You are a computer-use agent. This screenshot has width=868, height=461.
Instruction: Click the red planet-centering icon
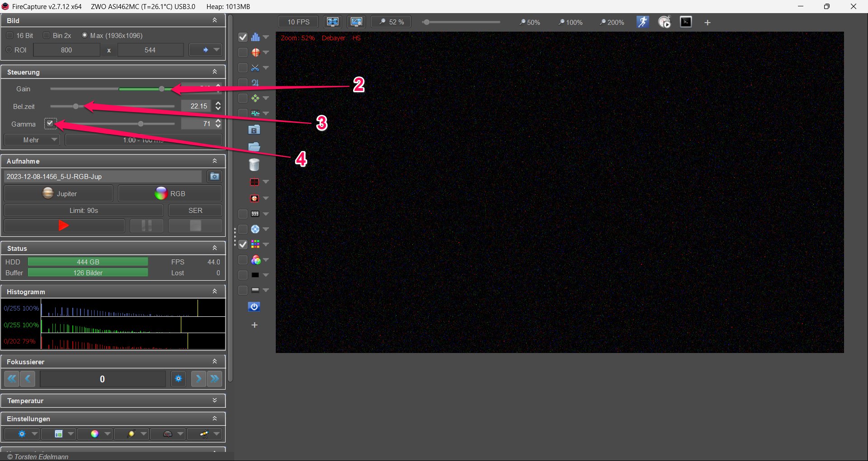(255, 198)
